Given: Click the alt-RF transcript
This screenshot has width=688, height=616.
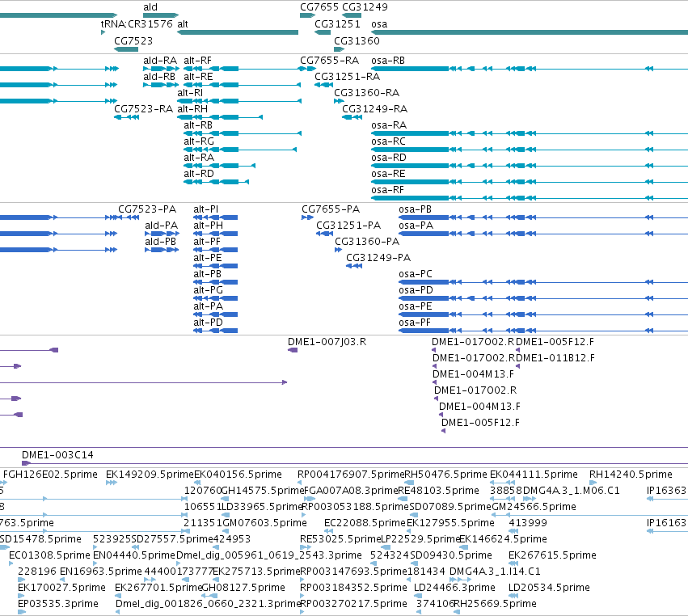Looking at the screenshot, I should point(243,69).
